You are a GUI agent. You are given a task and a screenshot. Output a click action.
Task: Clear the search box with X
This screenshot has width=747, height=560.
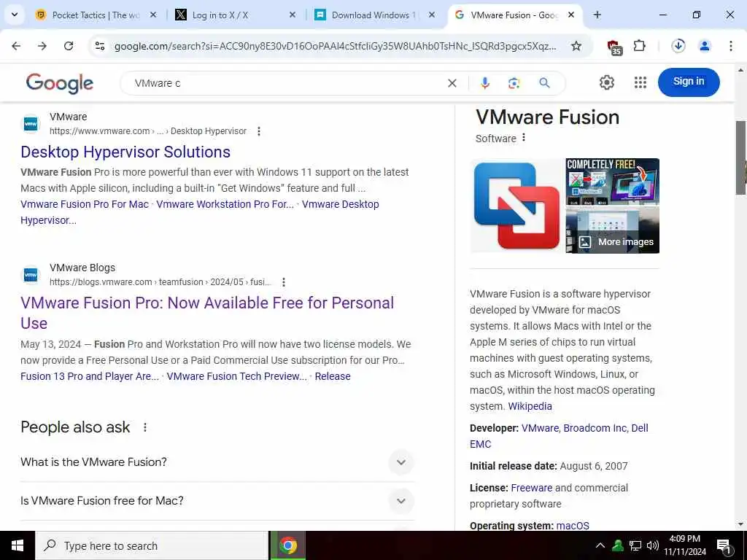tap(452, 83)
